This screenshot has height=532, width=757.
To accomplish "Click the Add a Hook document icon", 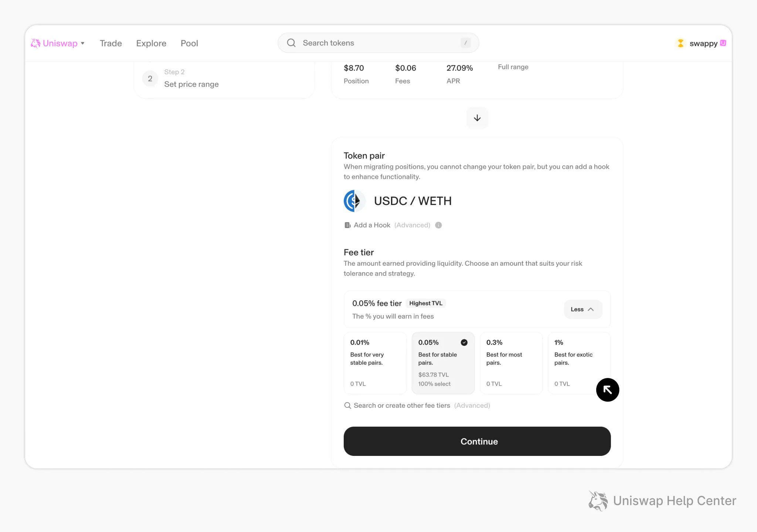I will pos(347,225).
